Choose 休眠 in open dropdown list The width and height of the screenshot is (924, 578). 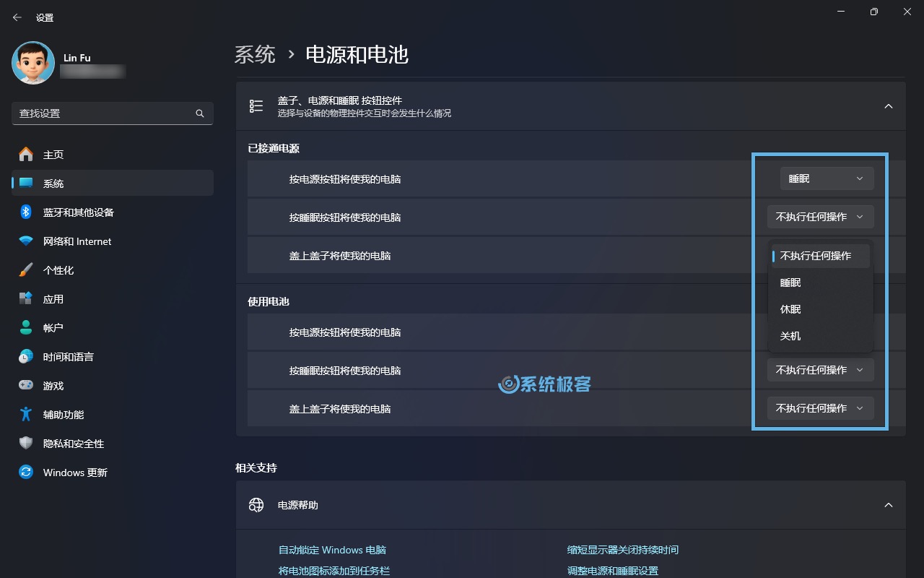coord(821,309)
